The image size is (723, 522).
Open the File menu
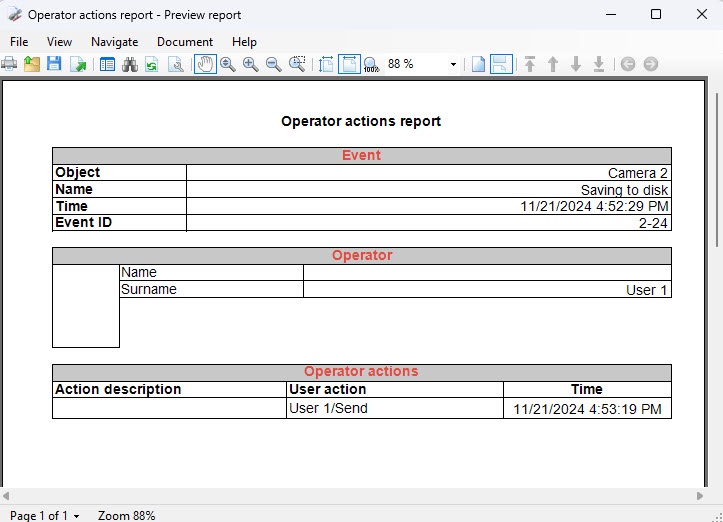(x=19, y=42)
